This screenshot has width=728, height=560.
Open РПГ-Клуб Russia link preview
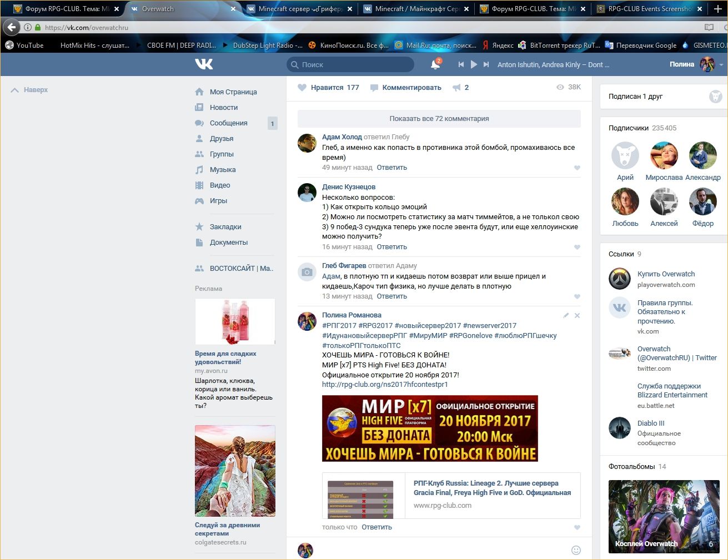pos(451,496)
